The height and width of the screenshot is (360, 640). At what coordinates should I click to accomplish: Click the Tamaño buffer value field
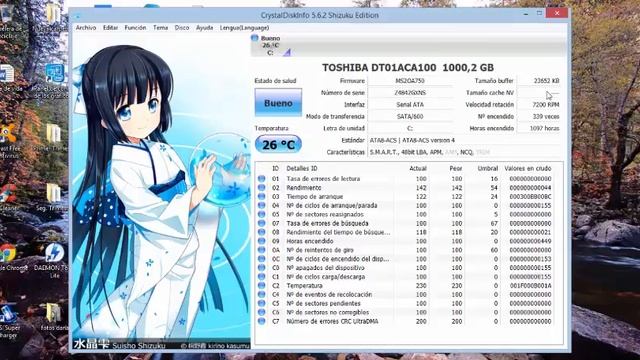coord(539,81)
